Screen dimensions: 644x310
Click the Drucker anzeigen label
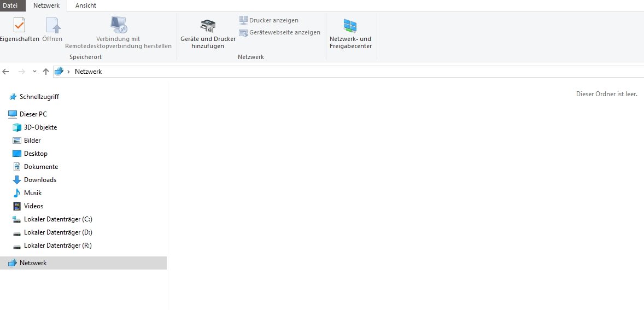coord(274,21)
